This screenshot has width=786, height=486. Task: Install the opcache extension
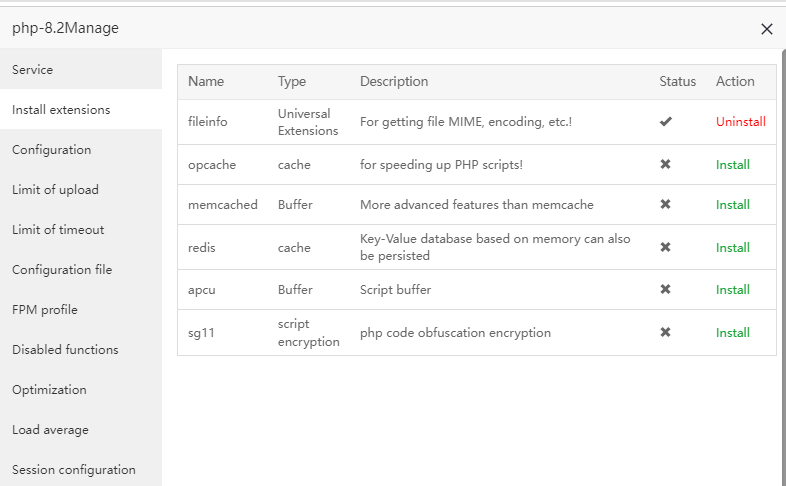(x=732, y=164)
